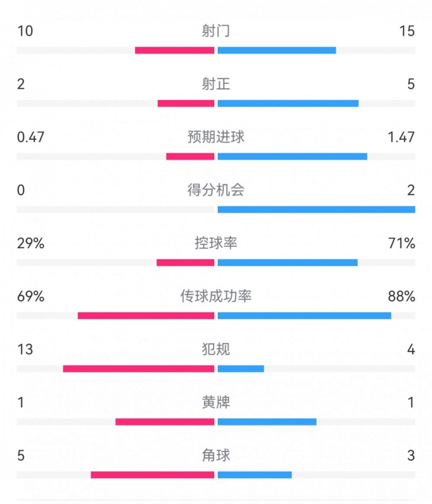Select the blue 控球率 bar
432x504 pixels.
(x=287, y=263)
